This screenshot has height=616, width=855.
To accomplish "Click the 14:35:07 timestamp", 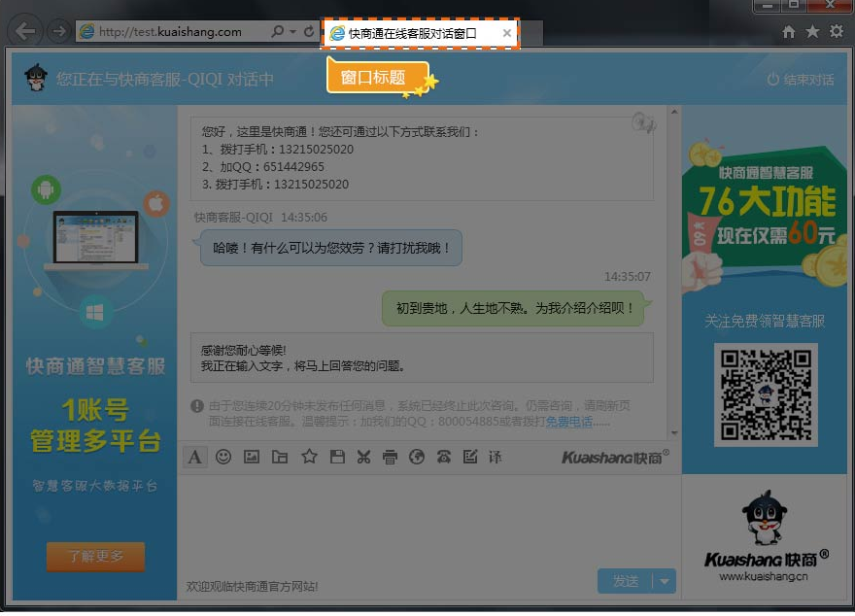I will point(627,277).
